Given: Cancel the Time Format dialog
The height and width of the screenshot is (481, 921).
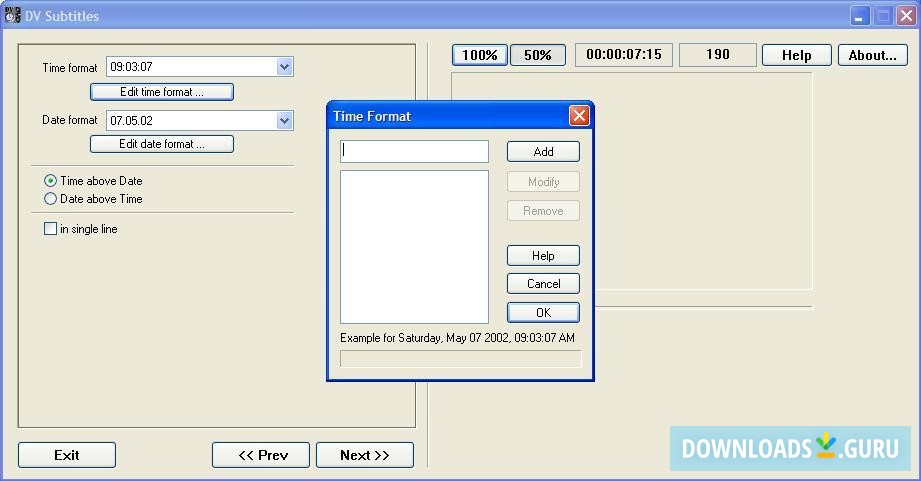Looking at the screenshot, I should tap(543, 284).
